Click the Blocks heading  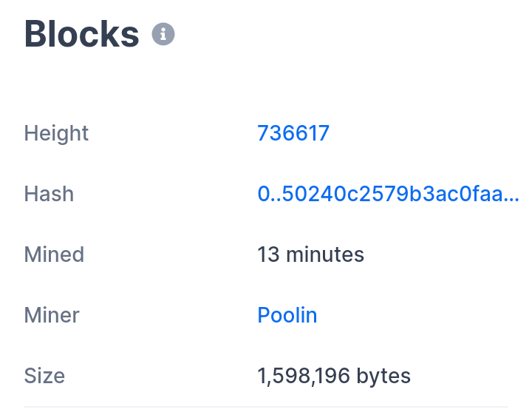pyautogui.click(x=81, y=34)
